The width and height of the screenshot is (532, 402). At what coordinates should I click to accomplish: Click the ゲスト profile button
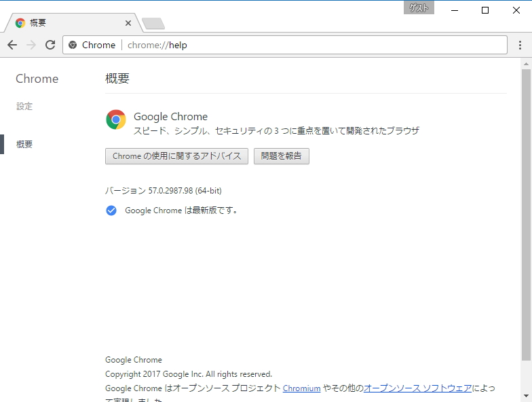[x=419, y=8]
